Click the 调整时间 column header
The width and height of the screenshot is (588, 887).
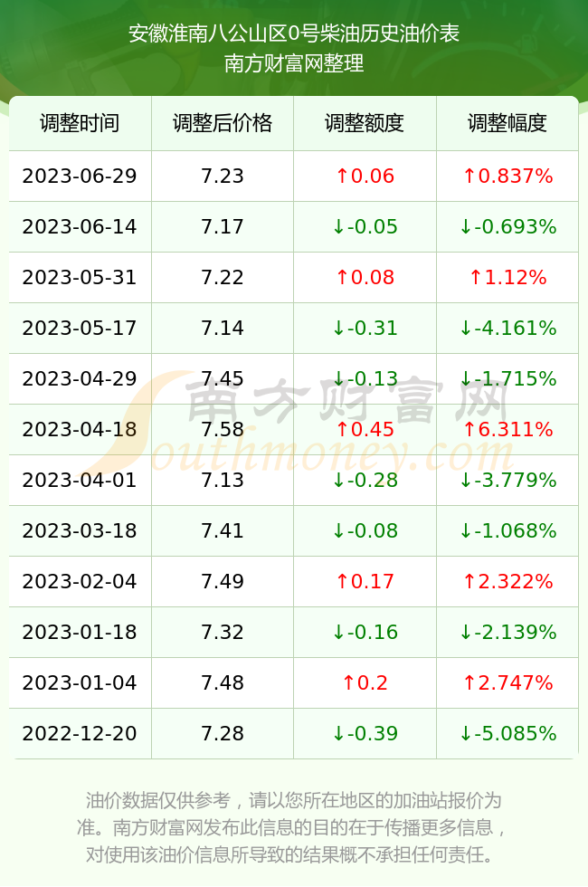(x=80, y=123)
